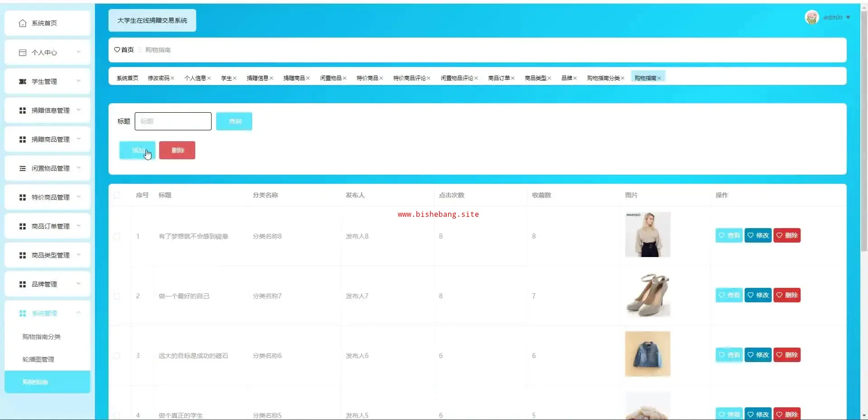The height and width of the screenshot is (420, 868).
Task: Delete row 3 with its 删除 button
Action: coord(787,355)
